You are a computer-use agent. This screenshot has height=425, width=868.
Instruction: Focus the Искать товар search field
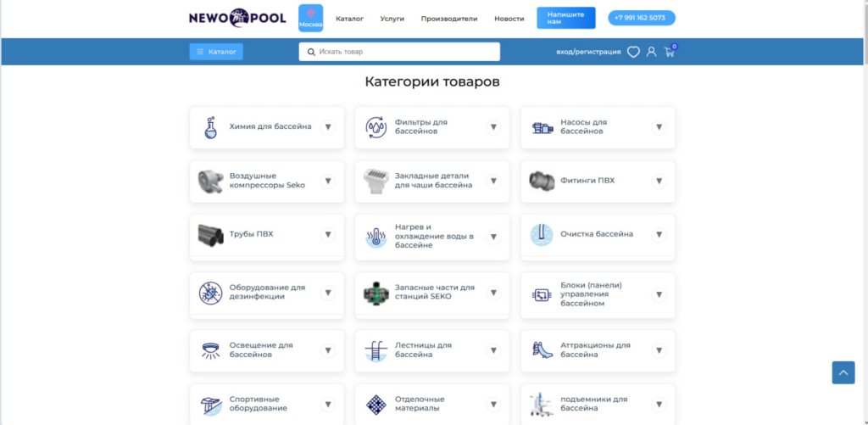point(399,52)
